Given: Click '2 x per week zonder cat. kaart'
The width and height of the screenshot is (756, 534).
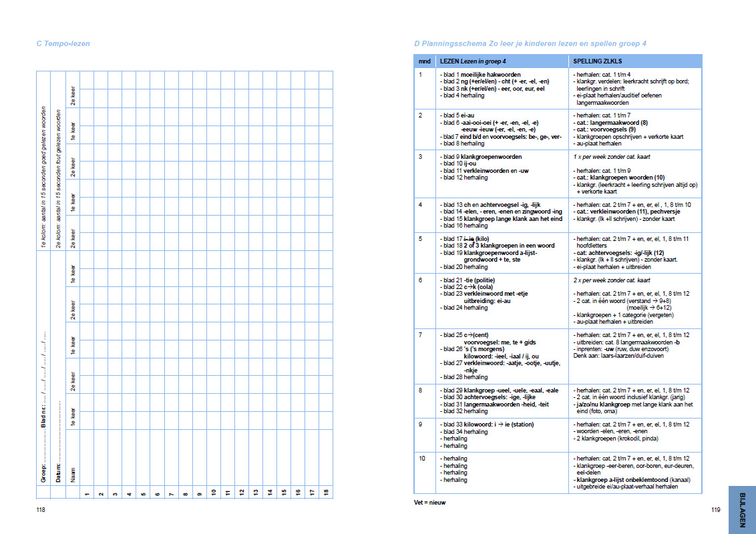Looking at the screenshot, I should 611,280.
